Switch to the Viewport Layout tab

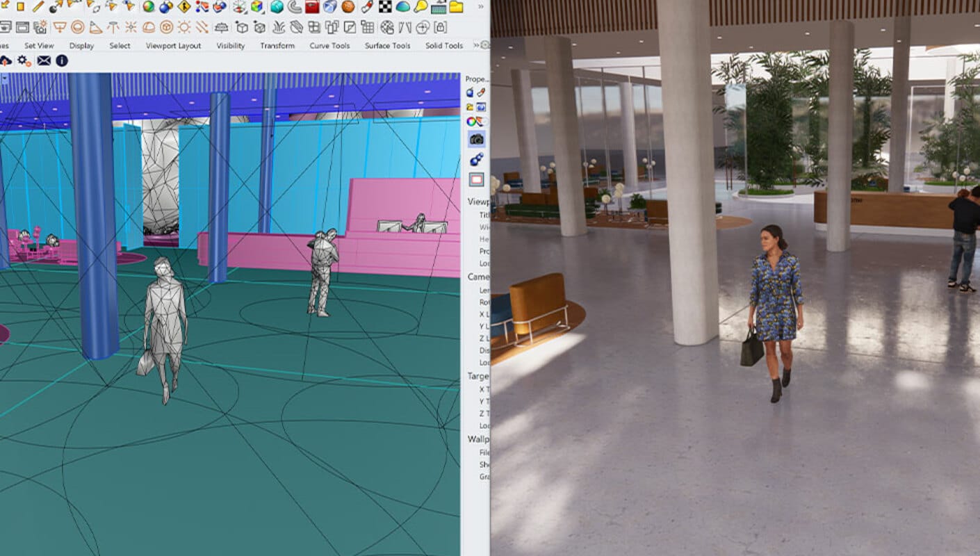173,46
